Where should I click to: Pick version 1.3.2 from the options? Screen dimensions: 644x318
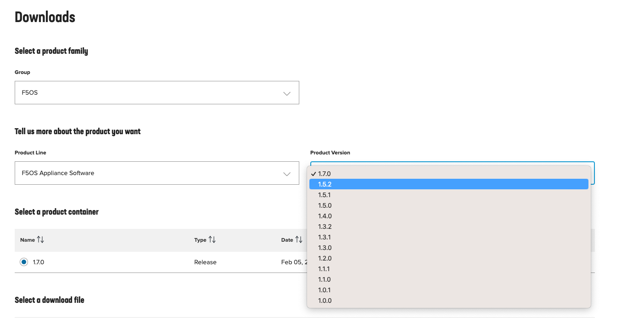[449, 227]
